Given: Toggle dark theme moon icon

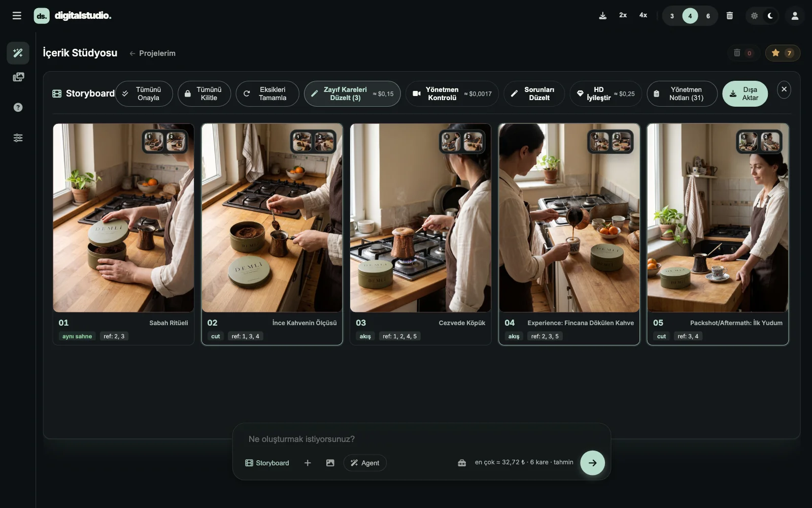Looking at the screenshot, I should (x=770, y=16).
